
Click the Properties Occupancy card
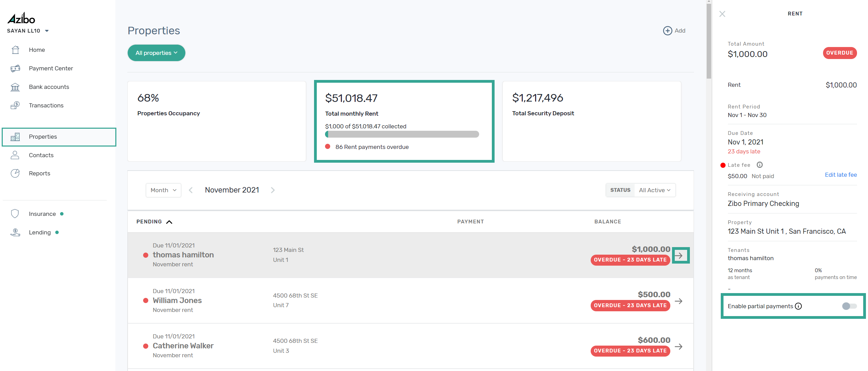tap(217, 121)
